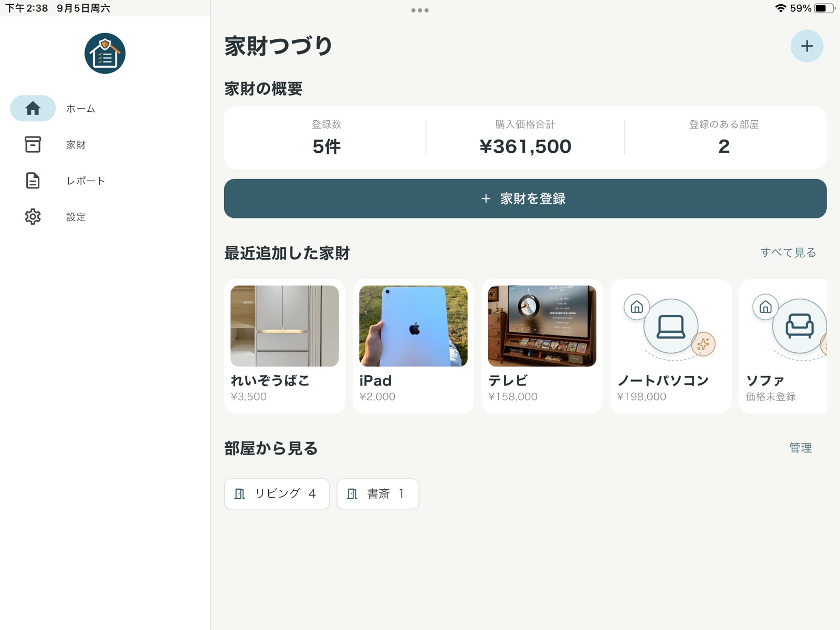Image resolution: width=840 pixels, height=630 pixels.
Task: Tap the ¥361,500 total value
Action: click(526, 146)
